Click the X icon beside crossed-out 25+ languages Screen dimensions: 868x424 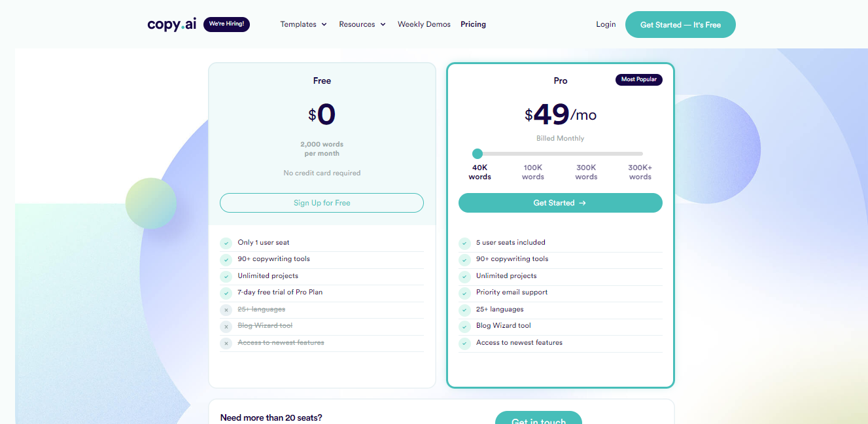click(x=226, y=309)
